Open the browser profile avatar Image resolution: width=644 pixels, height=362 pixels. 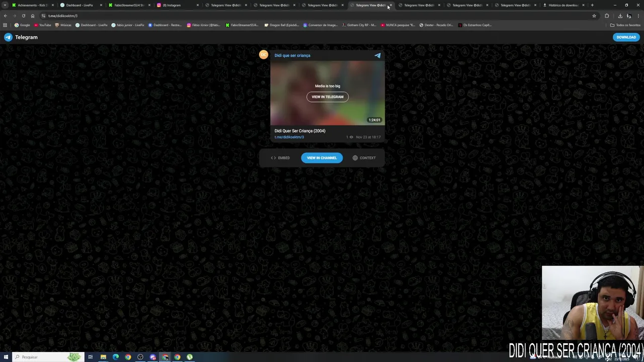click(629, 16)
